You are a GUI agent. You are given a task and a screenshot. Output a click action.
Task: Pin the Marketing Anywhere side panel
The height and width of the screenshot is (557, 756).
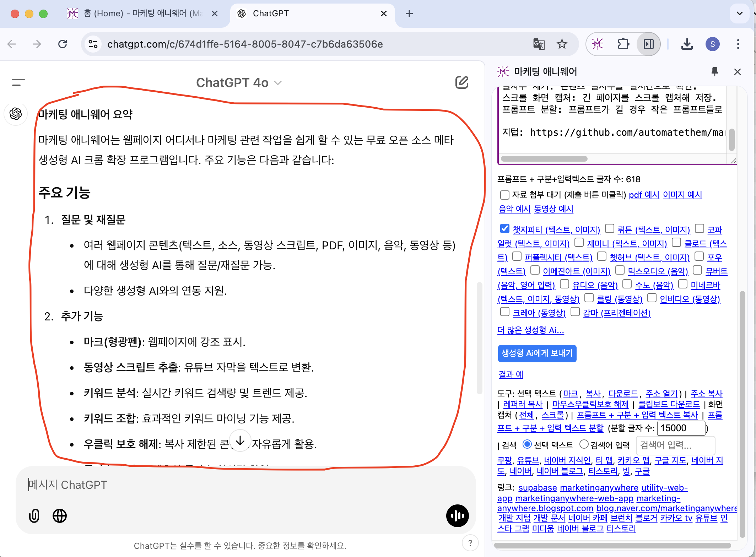(x=715, y=72)
